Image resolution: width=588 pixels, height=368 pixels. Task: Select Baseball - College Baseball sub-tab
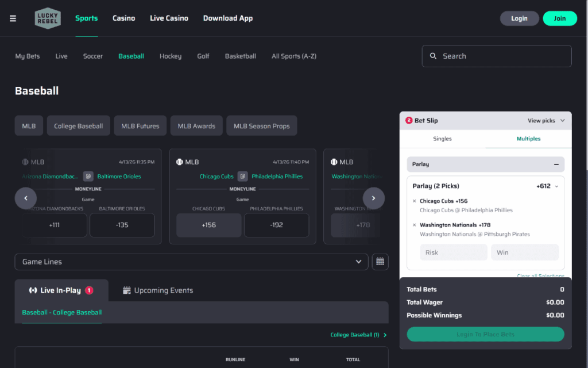[62, 312]
